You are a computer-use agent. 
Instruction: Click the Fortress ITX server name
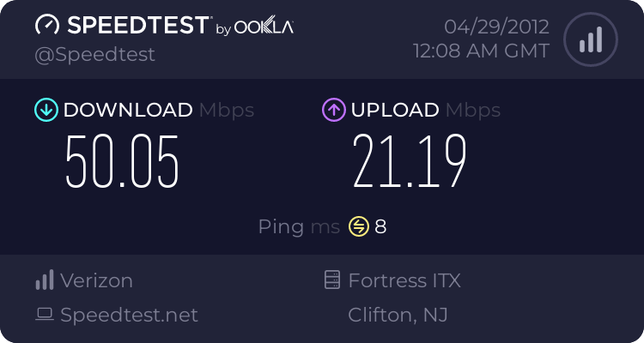tap(404, 280)
